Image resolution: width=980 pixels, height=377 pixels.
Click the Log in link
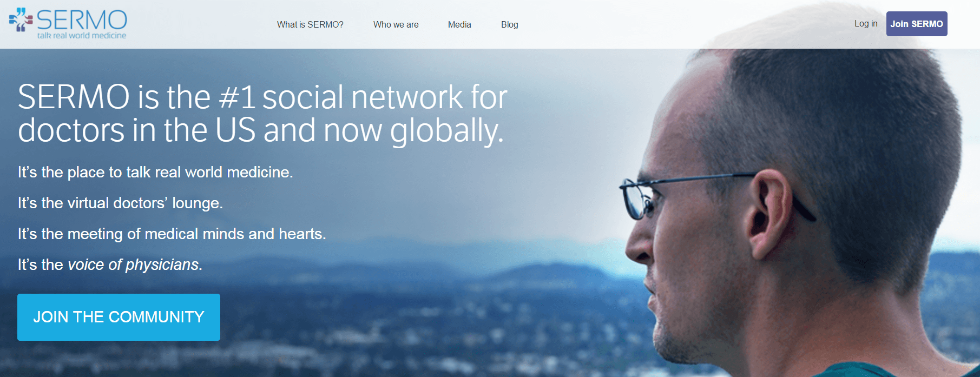click(866, 24)
